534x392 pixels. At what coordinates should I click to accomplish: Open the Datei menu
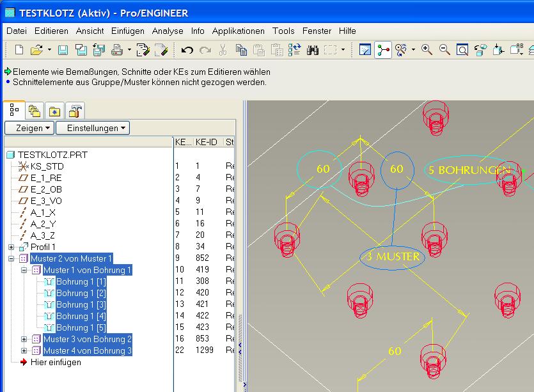point(17,31)
